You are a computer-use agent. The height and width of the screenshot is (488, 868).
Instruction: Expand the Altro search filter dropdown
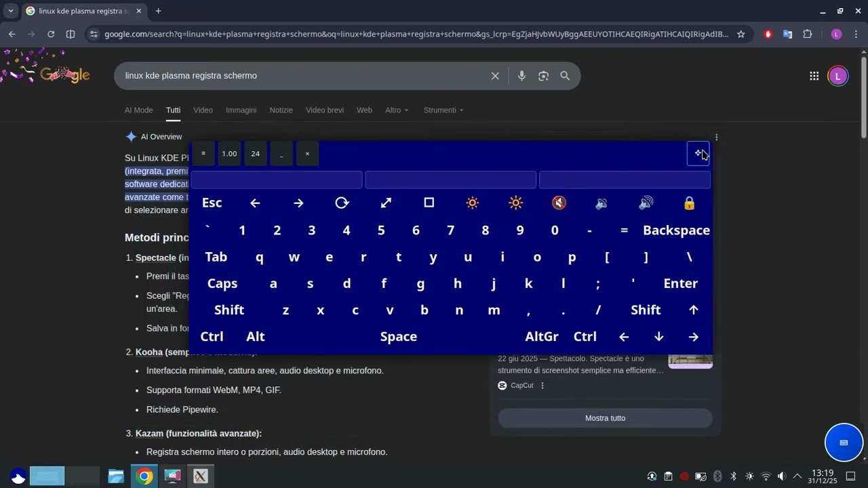397,110
